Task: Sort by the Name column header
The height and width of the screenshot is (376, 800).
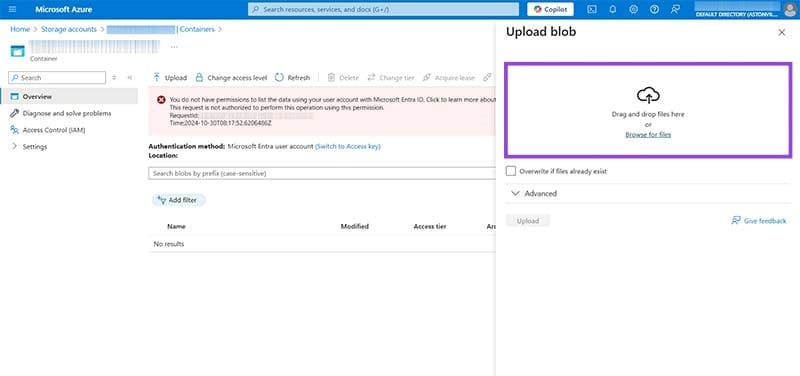Action: [176, 226]
